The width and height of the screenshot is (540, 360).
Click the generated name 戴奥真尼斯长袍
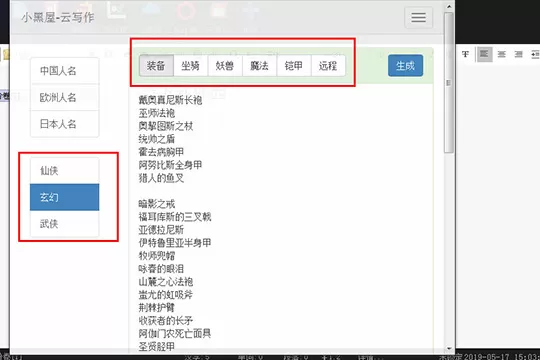click(170, 100)
